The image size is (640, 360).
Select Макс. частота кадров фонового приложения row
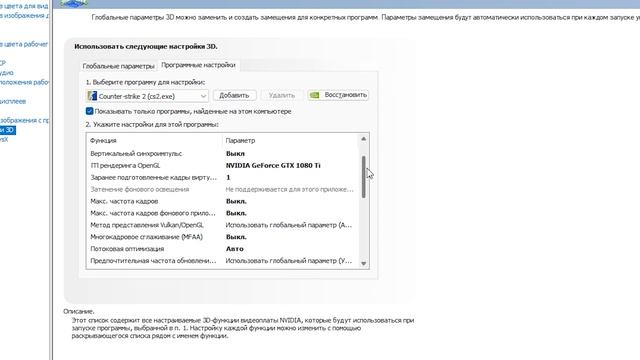[222, 213]
